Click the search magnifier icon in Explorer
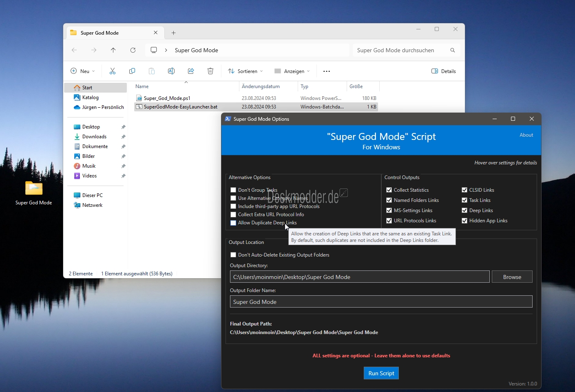575x392 pixels. pos(452,50)
